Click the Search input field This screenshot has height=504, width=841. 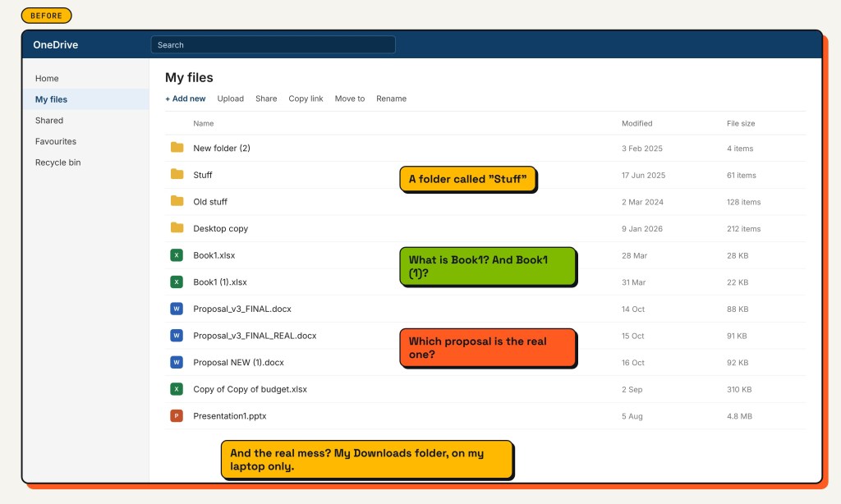[273, 45]
